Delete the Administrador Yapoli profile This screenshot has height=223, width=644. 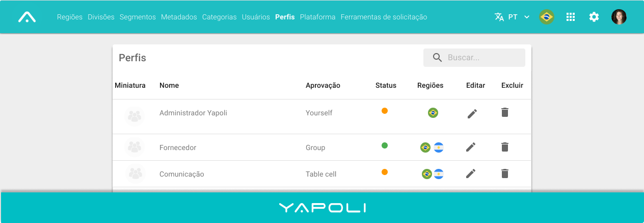click(505, 112)
